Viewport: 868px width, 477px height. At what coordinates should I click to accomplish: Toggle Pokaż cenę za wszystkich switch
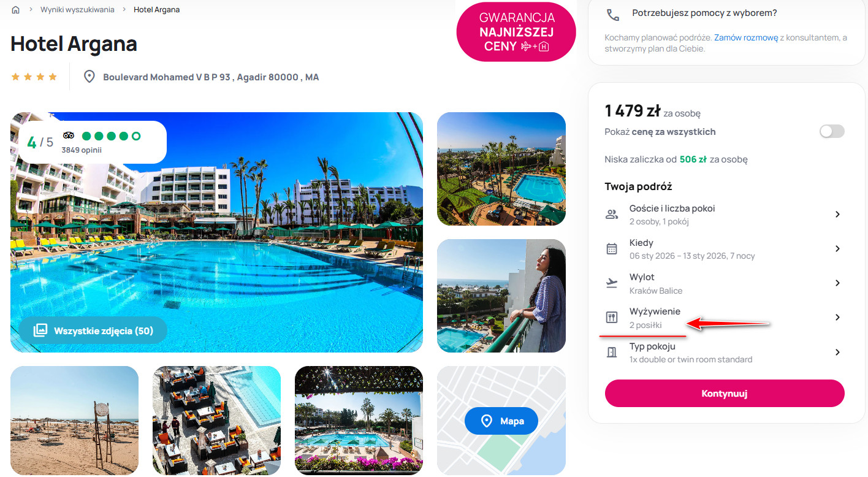832,131
